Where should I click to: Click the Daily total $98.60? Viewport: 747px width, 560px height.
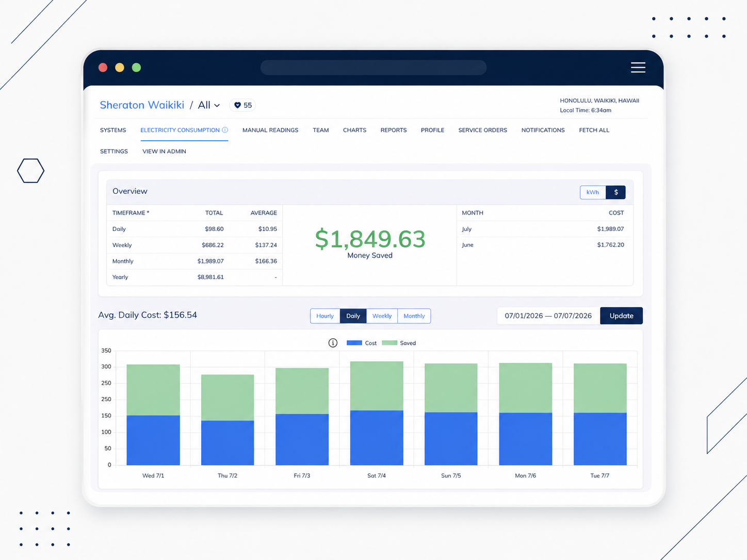(x=214, y=229)
